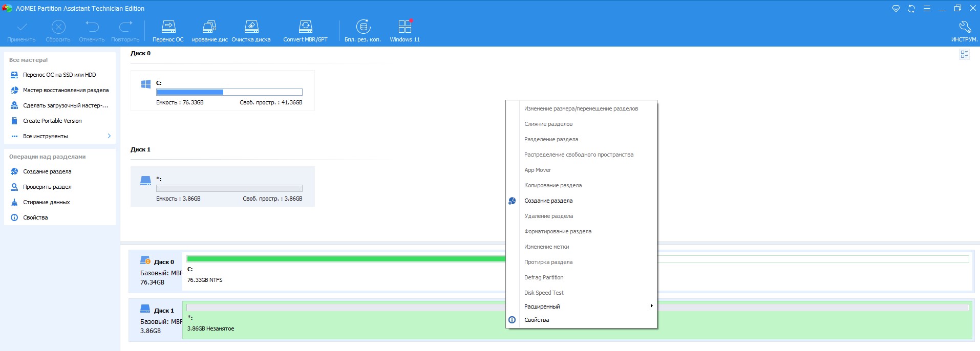Click the Windows logo icon on C: card

pyautogui.click(x=146, y=84)
